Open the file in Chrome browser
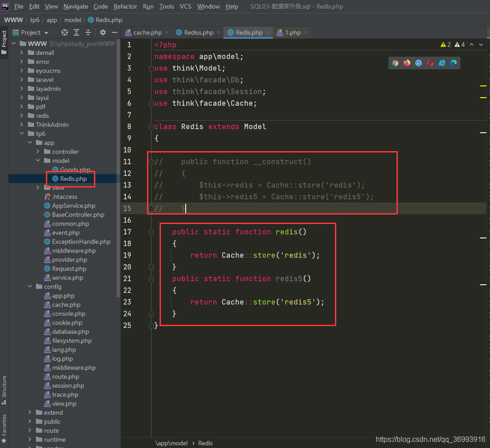 pos(395,63)
